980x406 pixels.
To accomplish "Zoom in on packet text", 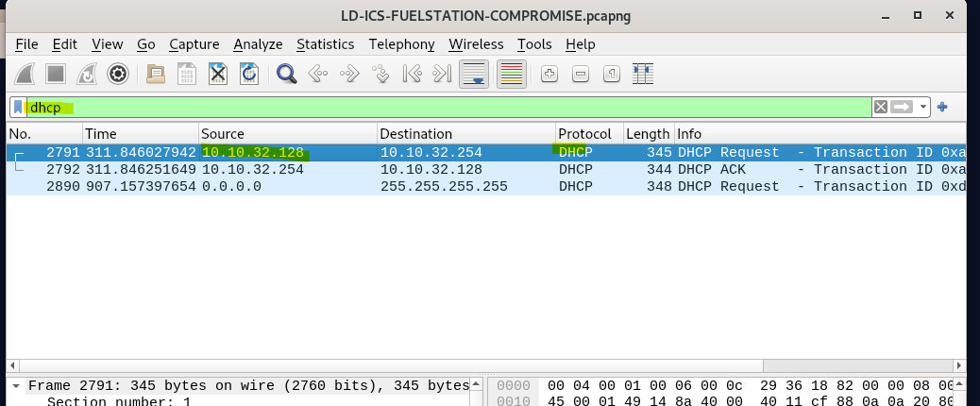I will [x=549, y=74].
